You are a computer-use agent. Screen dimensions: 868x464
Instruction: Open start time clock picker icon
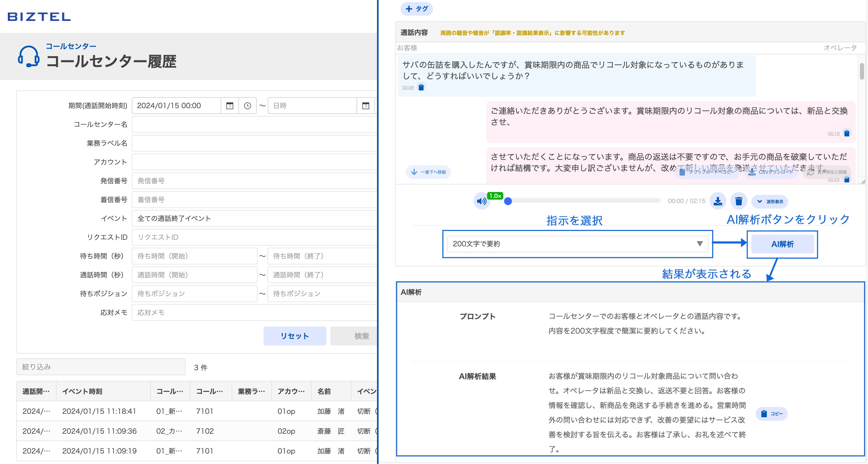[x=248, y=106]
